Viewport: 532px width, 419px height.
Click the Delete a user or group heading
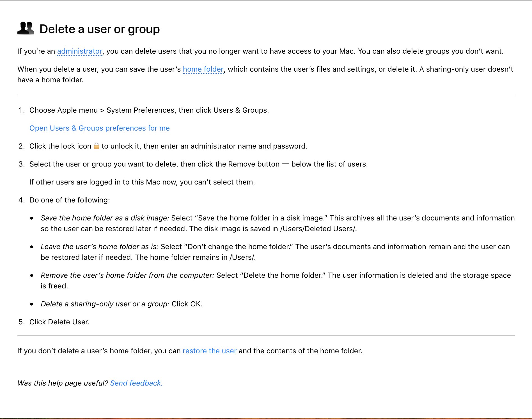[x=100, y=29]
